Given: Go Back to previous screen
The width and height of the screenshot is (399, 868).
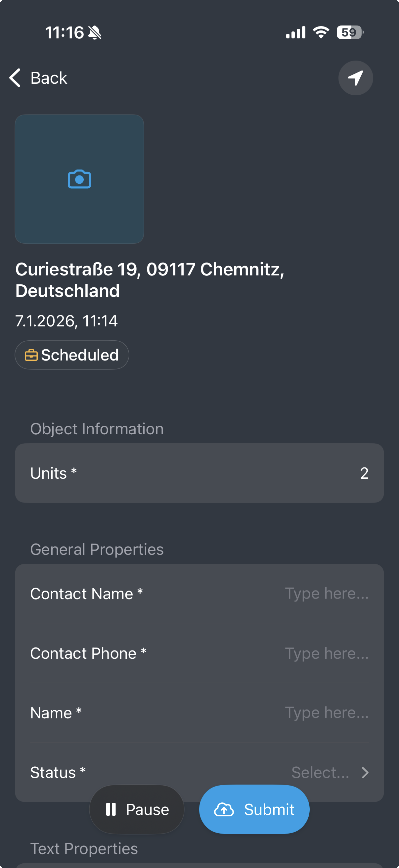Looking at the screenshot, I should tap(49, 78).
